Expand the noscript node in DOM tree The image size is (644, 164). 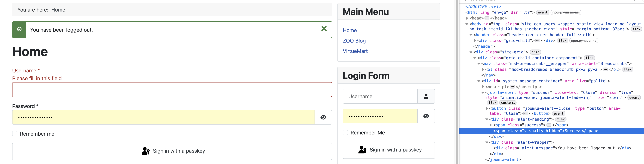coord(483,87)
